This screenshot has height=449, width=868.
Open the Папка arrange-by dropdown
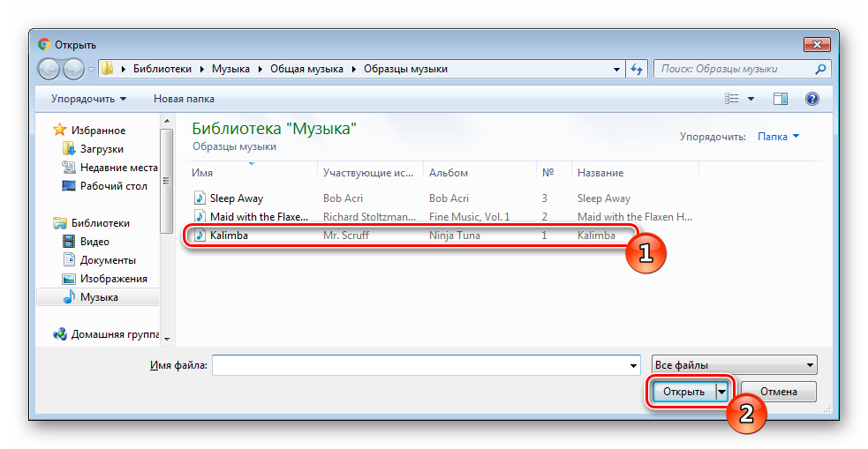point(778,137)
